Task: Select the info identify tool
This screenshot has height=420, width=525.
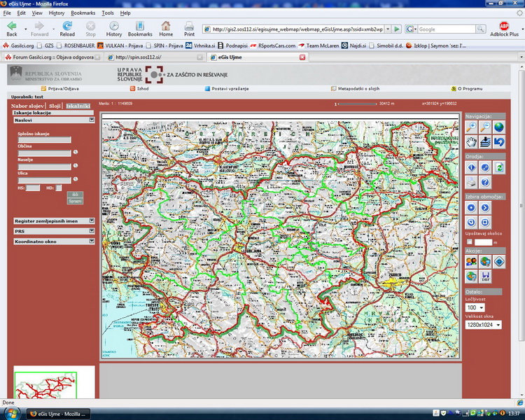Action: (472, 167)
